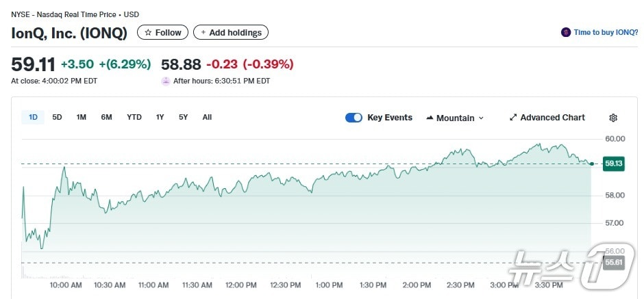Select the 6M chart range
The height and width of the screenshot is (299, 644).
click(x=106, y=117)
